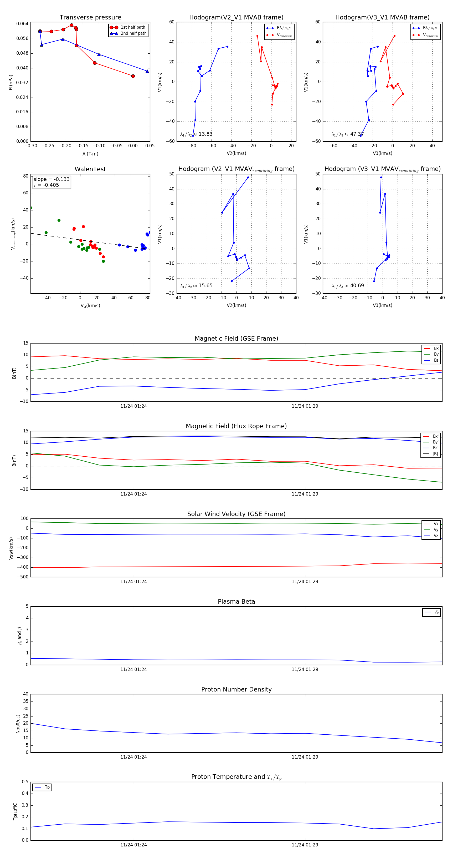
Task: Click the 'Transverse pressure' plot title
Action: 90,18
